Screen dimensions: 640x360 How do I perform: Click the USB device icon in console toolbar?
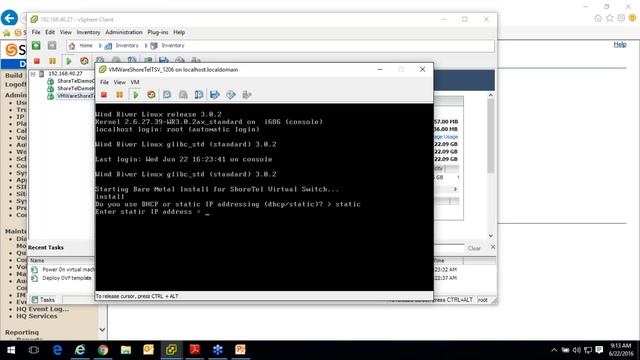(x=247, y=95)
